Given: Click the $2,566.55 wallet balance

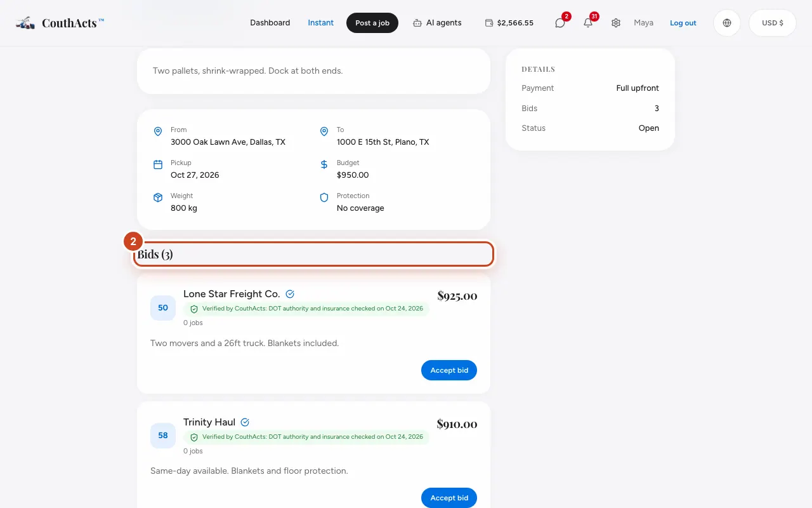Looking at the screenshot, I should tap(515, 23).
